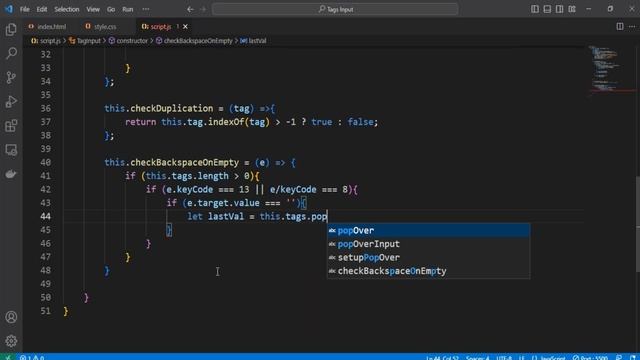
Task: Click line number 44 in gutter
Action: (x=45, y=217)
